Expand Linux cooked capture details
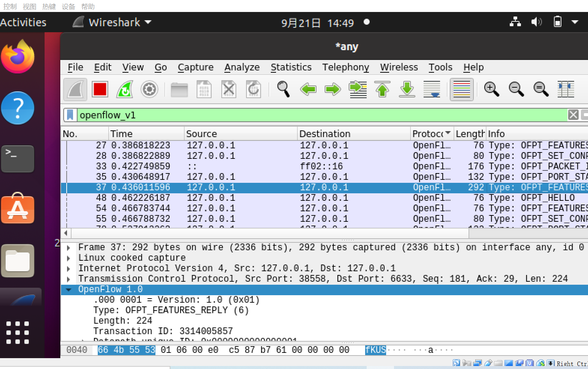 click(69, 258)
